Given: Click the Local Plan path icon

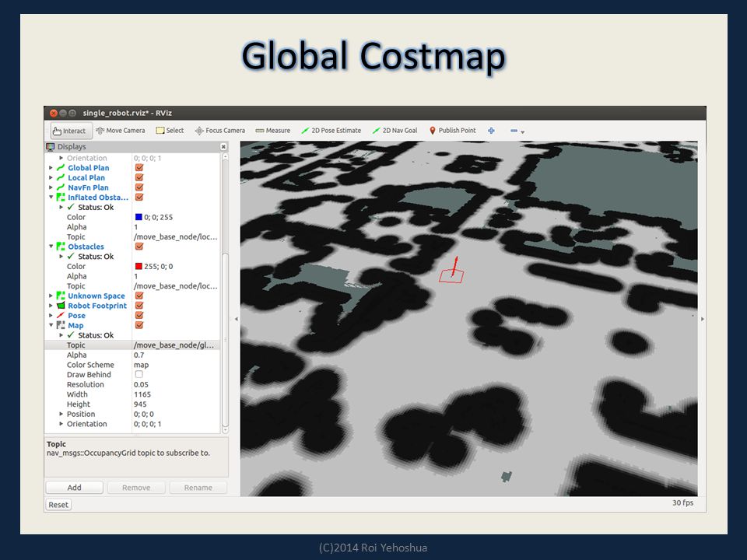Looking at the screenshot, I should pyautogui.click(x=61, y=177).
